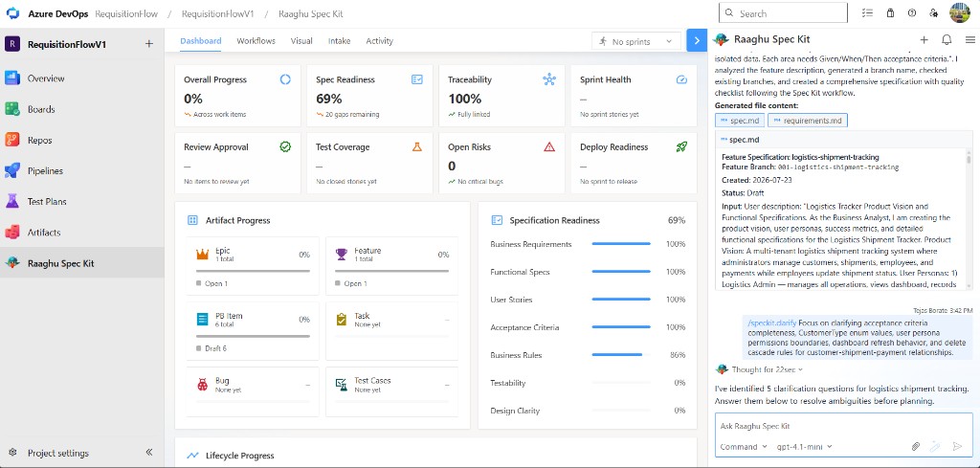Click the Spec Readiness checklist icon

(x=417, y=79)
